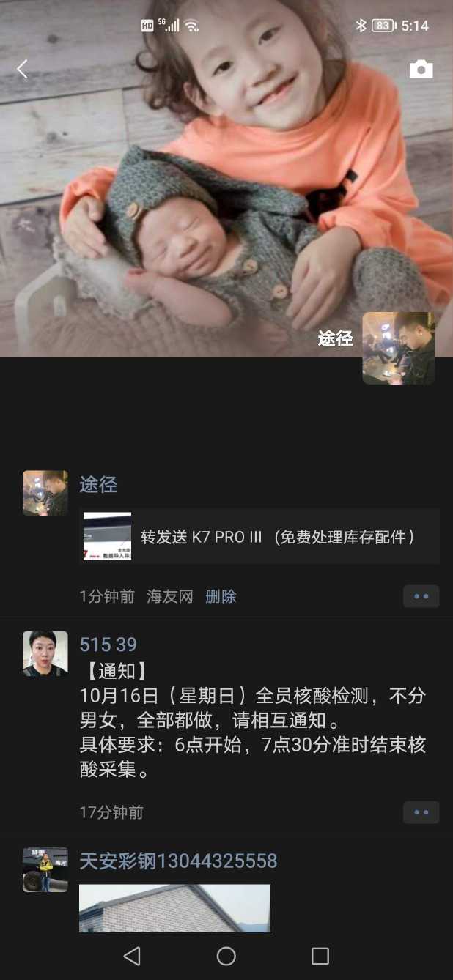Tap the battery indicator showing 83
Image resolution: width=453 pixels, height=980 pixels.
[x=383, y=26]
